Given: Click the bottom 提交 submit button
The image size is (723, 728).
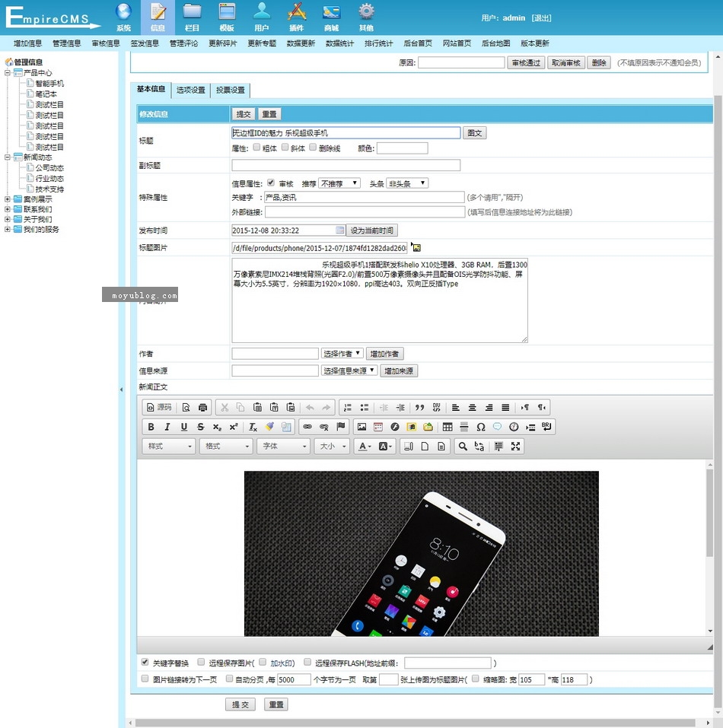Looking at the screenshot, I should (240, 704).
